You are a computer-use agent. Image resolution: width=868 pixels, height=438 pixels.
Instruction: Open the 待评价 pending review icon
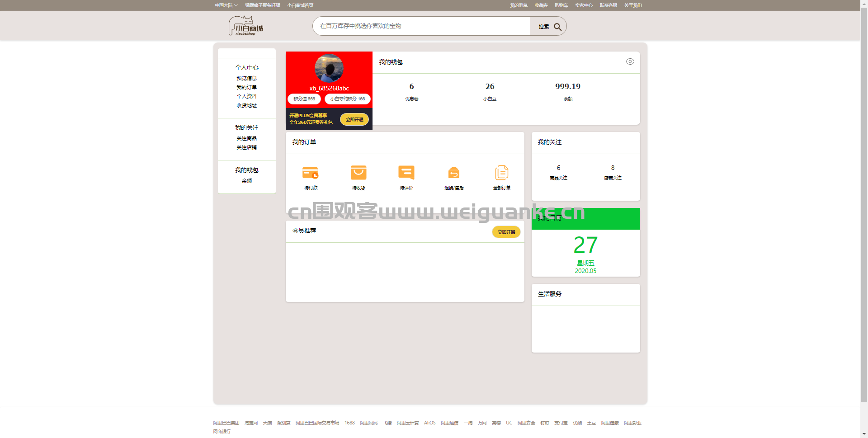406,173
